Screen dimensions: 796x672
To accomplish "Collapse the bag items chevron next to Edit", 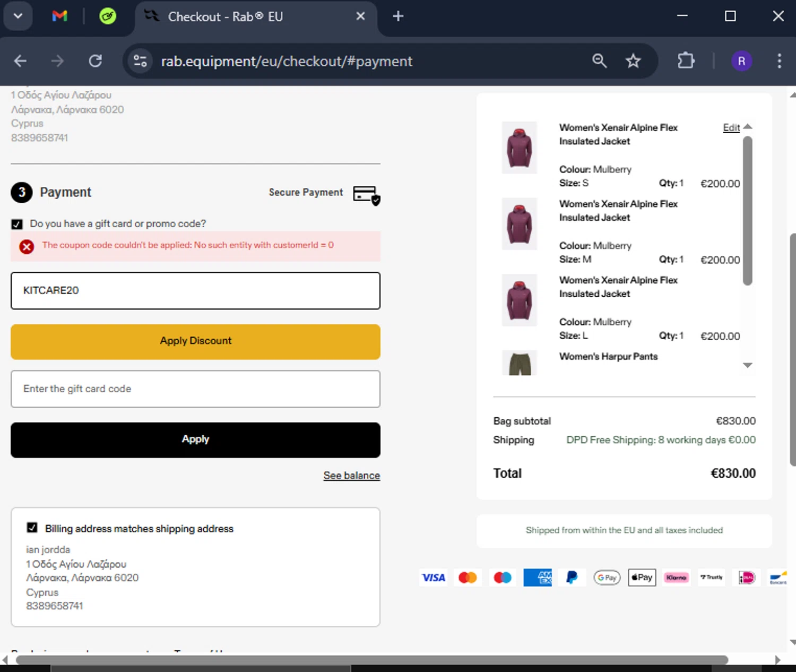I will tap(748, 127).
